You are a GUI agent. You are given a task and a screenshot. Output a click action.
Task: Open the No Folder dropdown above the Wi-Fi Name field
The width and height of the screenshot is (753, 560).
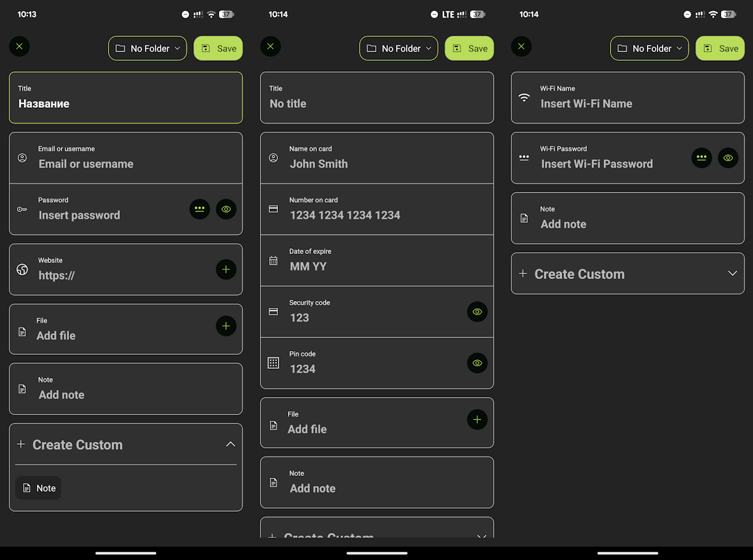point(649,48)
